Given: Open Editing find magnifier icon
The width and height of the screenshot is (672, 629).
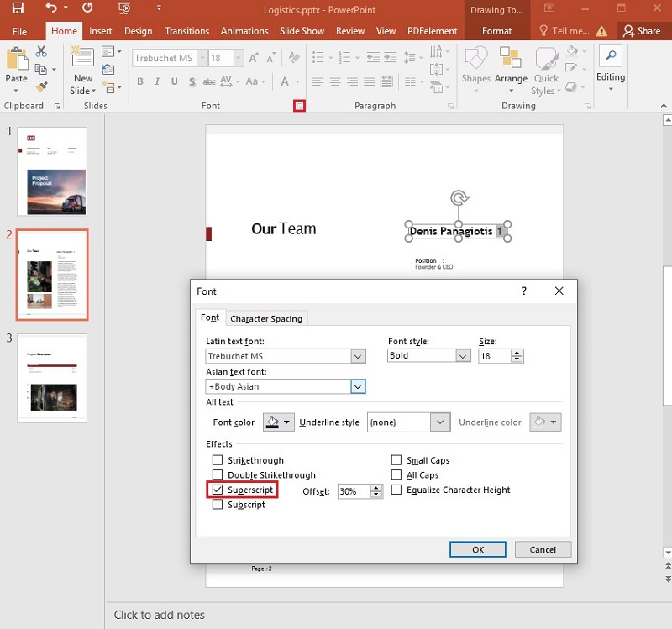Looking at the screenshot, I should (611, 55).
